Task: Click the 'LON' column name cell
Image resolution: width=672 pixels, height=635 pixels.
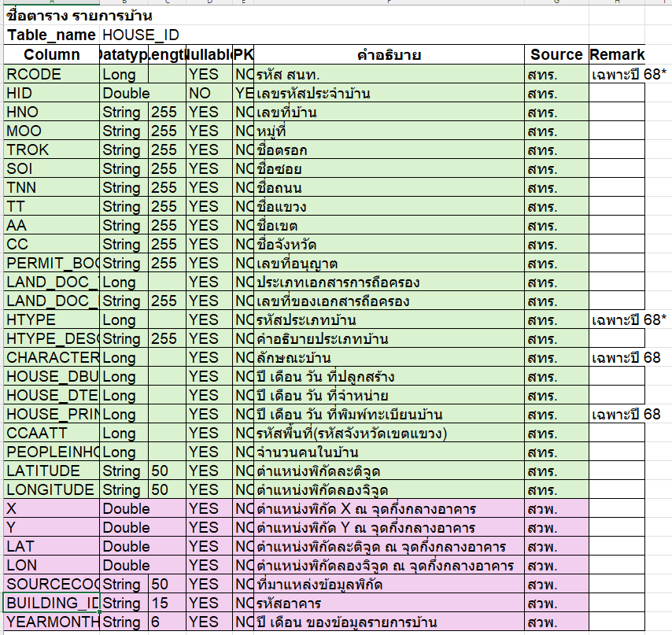Action: coord(51,565)
